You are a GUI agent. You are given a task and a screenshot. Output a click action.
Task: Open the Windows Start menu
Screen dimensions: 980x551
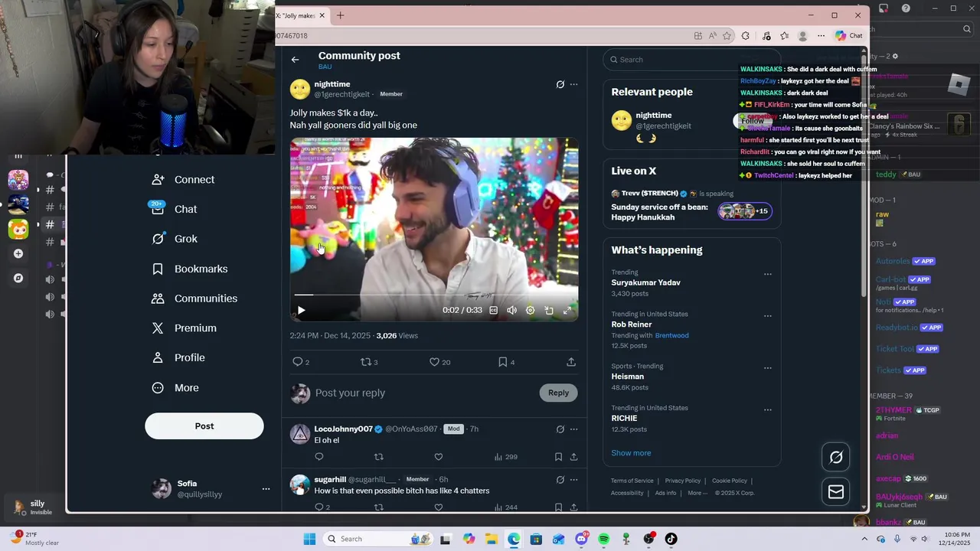click(309, 540)
